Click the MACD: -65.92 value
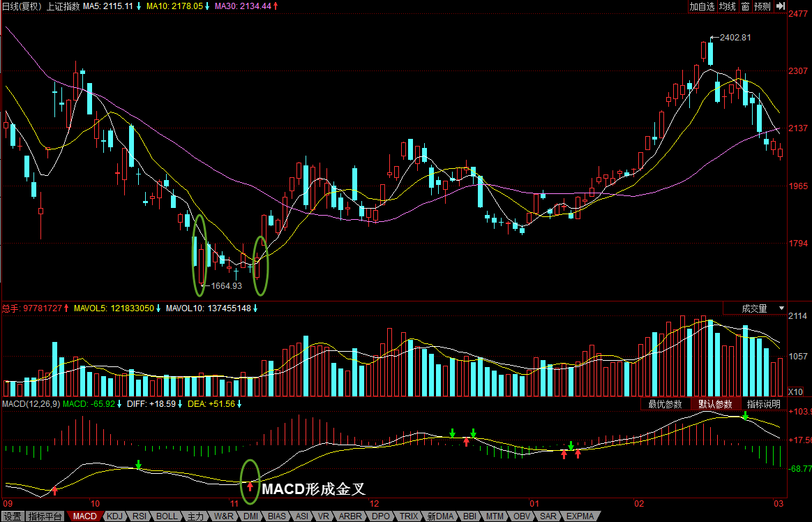Image resolution: width=812 pixels, height=522 pixels. (x=89, y=403)
